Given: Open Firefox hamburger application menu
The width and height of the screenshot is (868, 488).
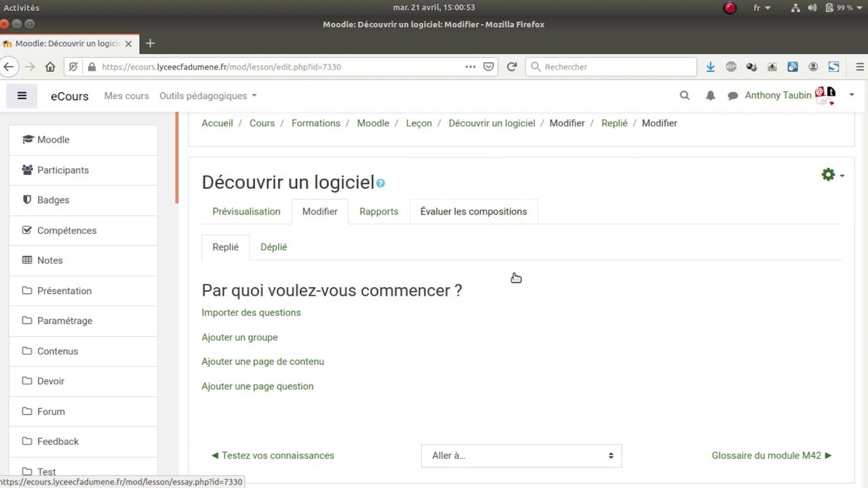Looking at the screenshot, I should pos(860,66).
